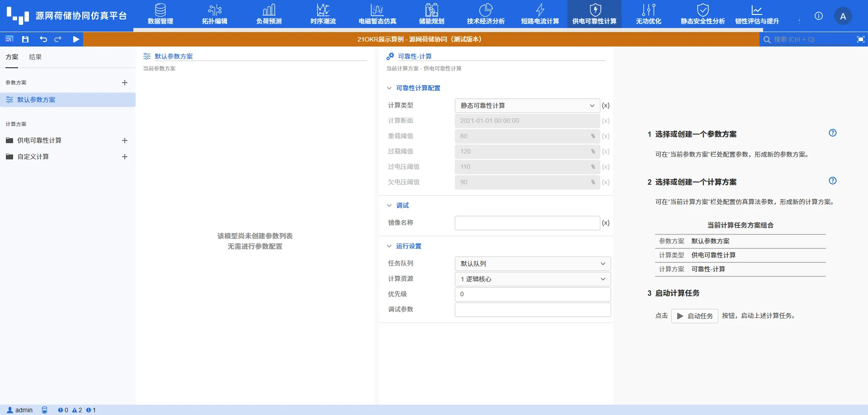This screenshot has width=868, height=415.
Task: Open the 计算类型 dropdown
Action: (x=527, y=106)
